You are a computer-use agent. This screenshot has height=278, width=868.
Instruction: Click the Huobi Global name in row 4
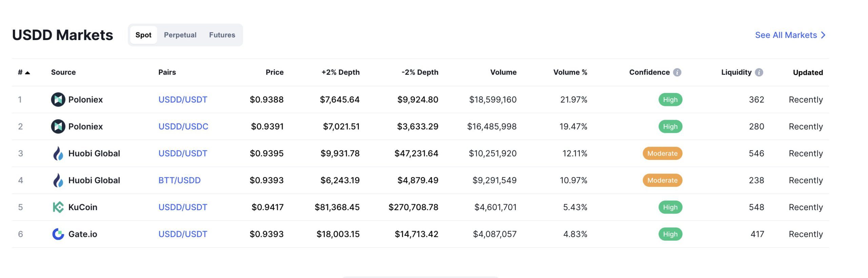click(94, 180)
